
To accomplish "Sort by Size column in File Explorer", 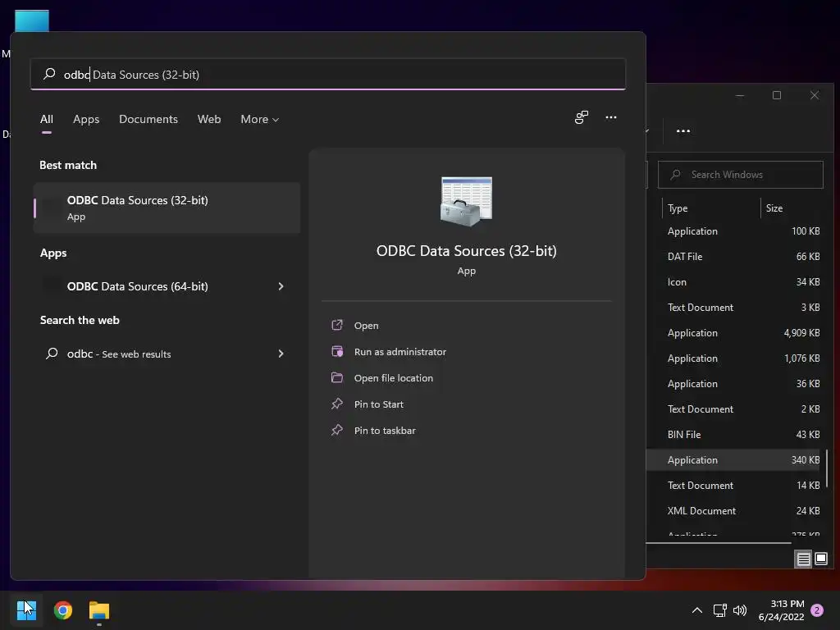I will [x=774, y=208].
